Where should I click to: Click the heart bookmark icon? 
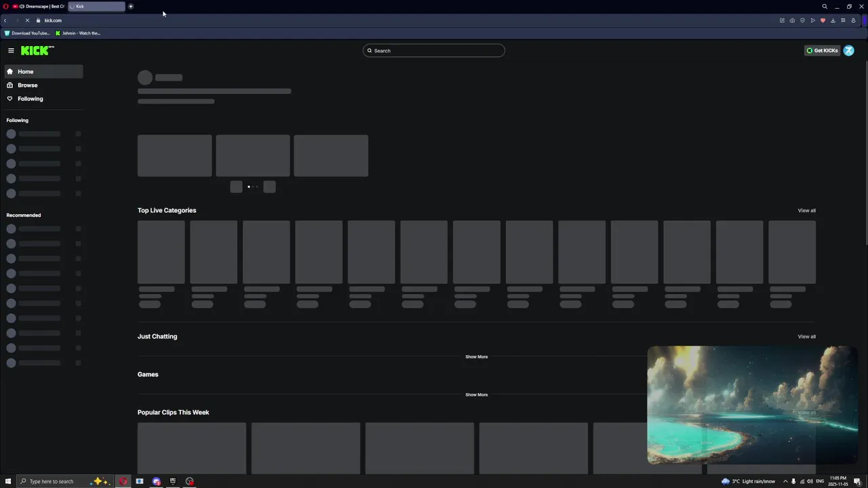tap(823, 20)
